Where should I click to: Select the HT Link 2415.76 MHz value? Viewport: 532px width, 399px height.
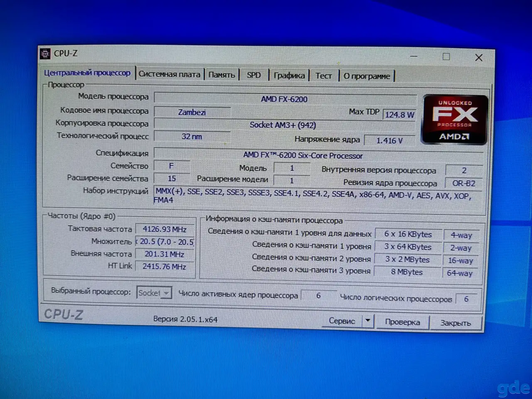click(x=165, y=266)
